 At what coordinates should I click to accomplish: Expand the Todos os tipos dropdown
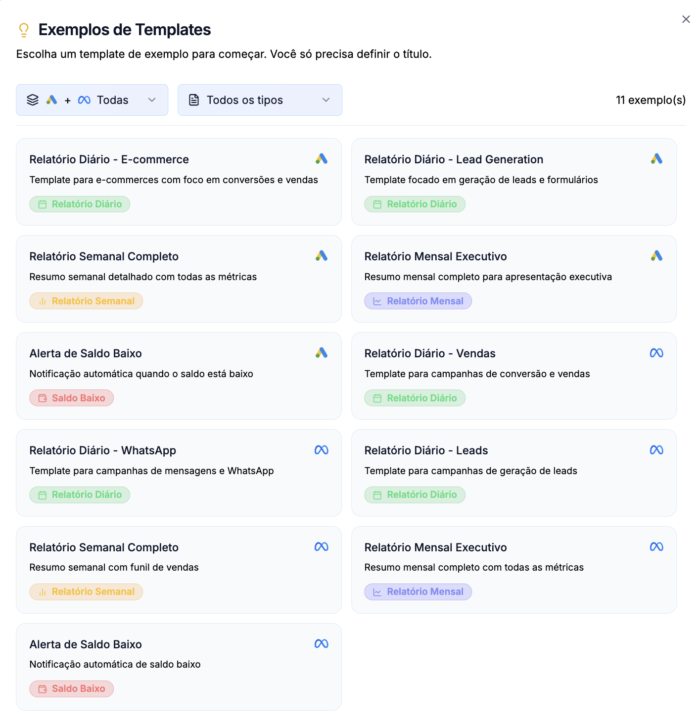(x=260, y=100)
